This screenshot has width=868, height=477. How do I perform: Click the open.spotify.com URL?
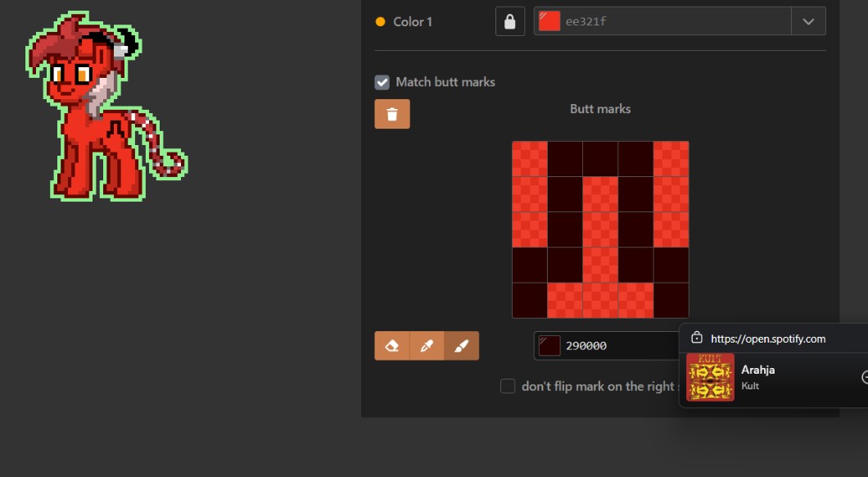(768, 338)
